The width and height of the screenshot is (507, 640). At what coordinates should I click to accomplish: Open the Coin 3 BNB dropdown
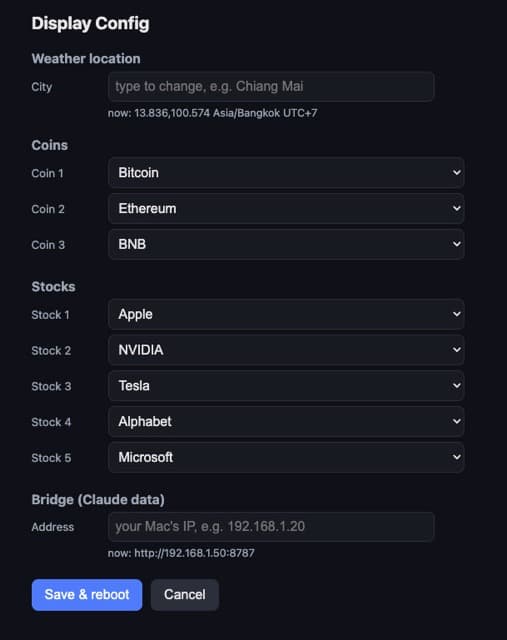click(x=286, y=244)
